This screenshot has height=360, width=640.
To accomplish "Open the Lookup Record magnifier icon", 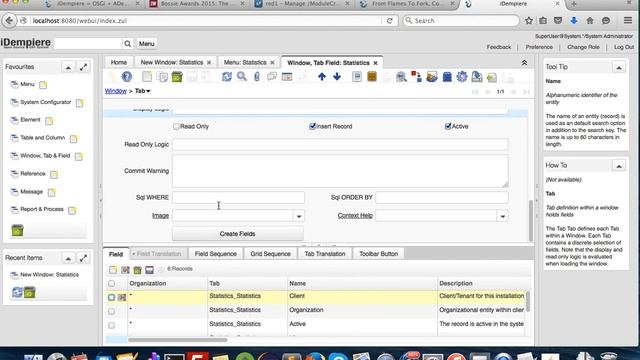I will click(242, 76).
